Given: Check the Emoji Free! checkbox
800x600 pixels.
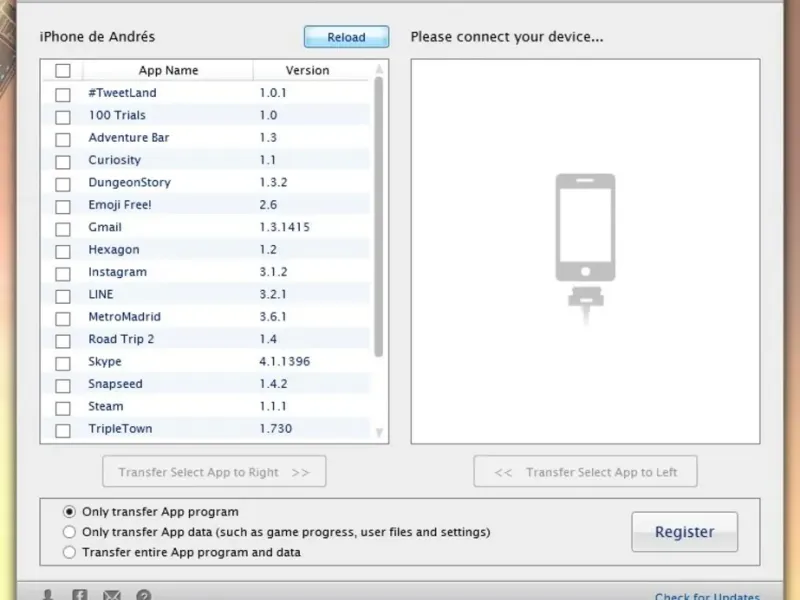Looking at the screenshot, I should point(63,207).
